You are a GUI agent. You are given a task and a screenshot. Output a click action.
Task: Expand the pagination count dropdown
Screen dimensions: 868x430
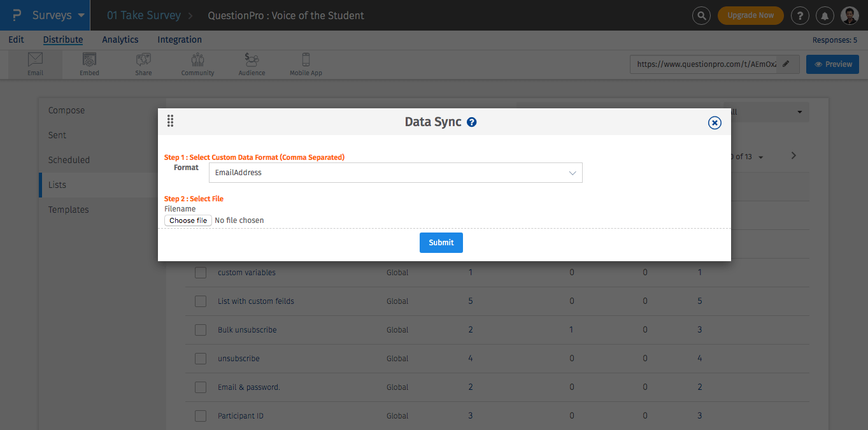click(x=760, y=157)
